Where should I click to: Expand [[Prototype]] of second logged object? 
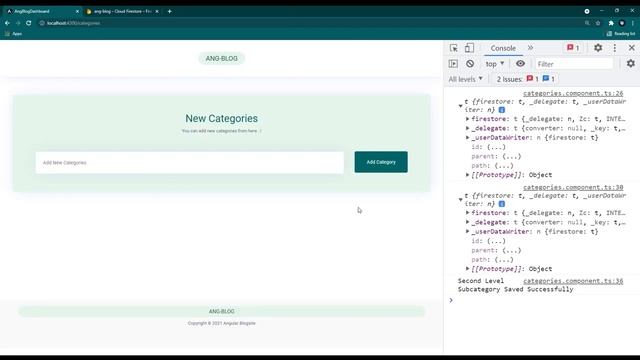coord(467,269)
